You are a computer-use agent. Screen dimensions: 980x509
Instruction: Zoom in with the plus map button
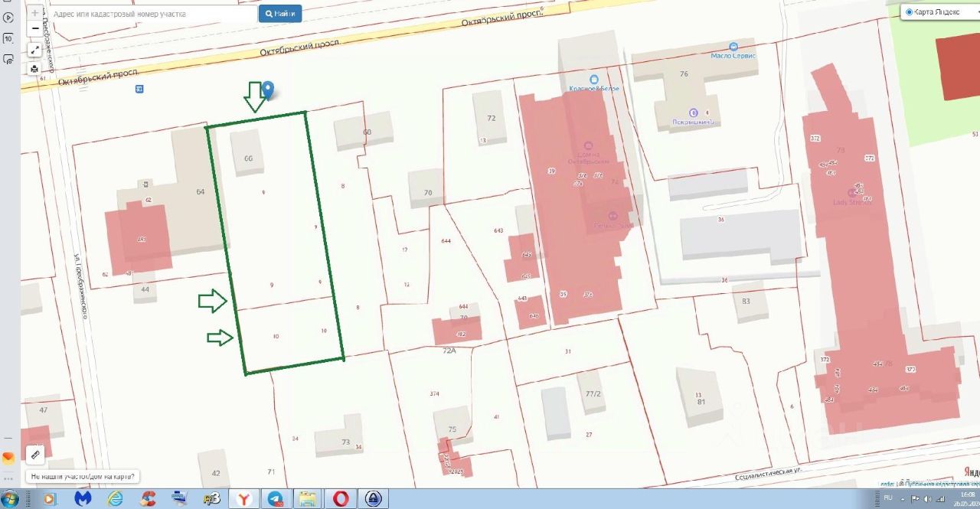tap(35, 13)
